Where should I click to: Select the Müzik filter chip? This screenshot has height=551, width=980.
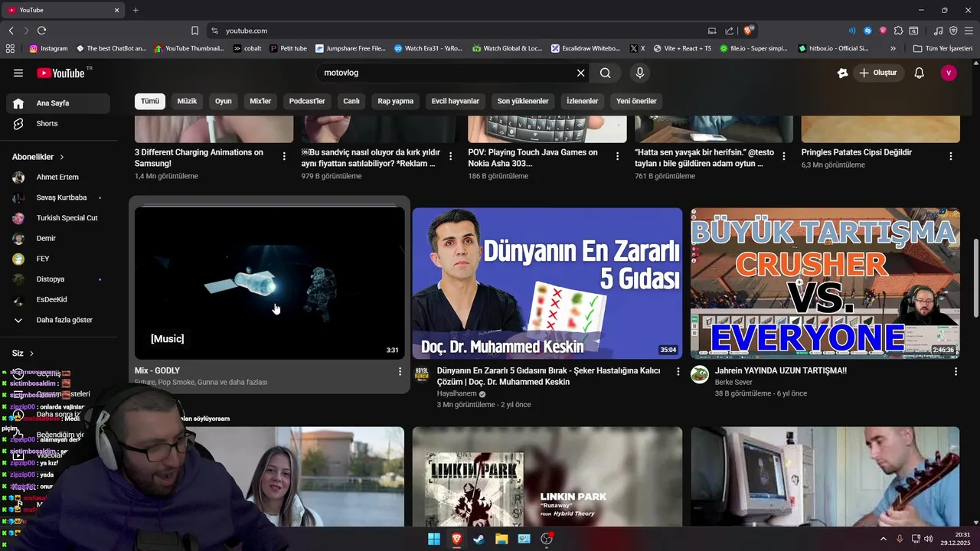(187, 101)
